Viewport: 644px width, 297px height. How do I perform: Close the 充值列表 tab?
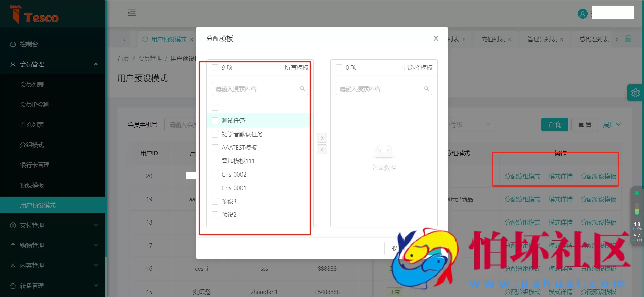(510, 39)
